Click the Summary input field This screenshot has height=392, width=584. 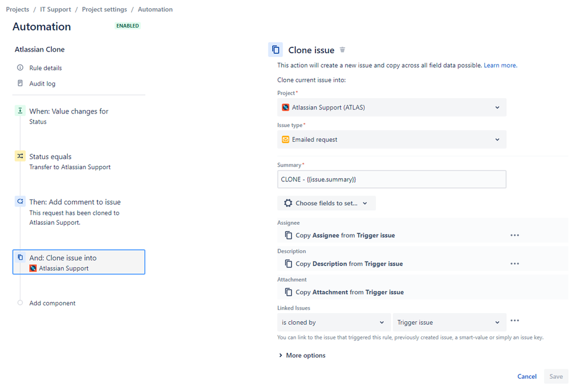click(392, 179)
